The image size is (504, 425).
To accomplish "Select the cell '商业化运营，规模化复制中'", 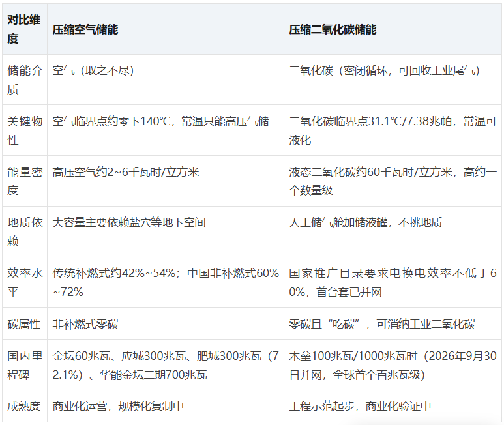I will (166, 406).
